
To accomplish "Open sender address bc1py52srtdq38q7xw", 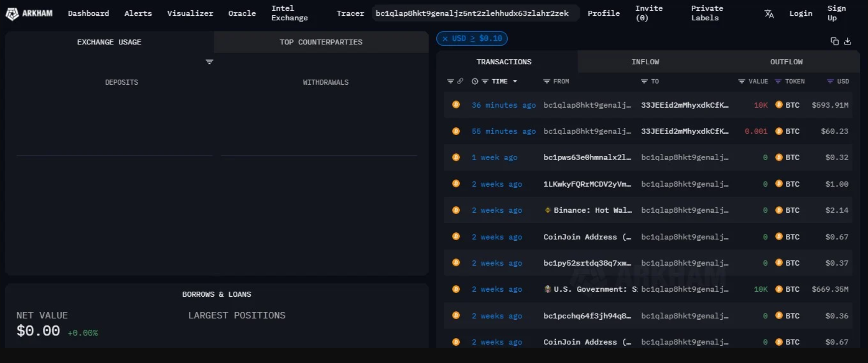I will pyautogui.click(x=587, y=263).
